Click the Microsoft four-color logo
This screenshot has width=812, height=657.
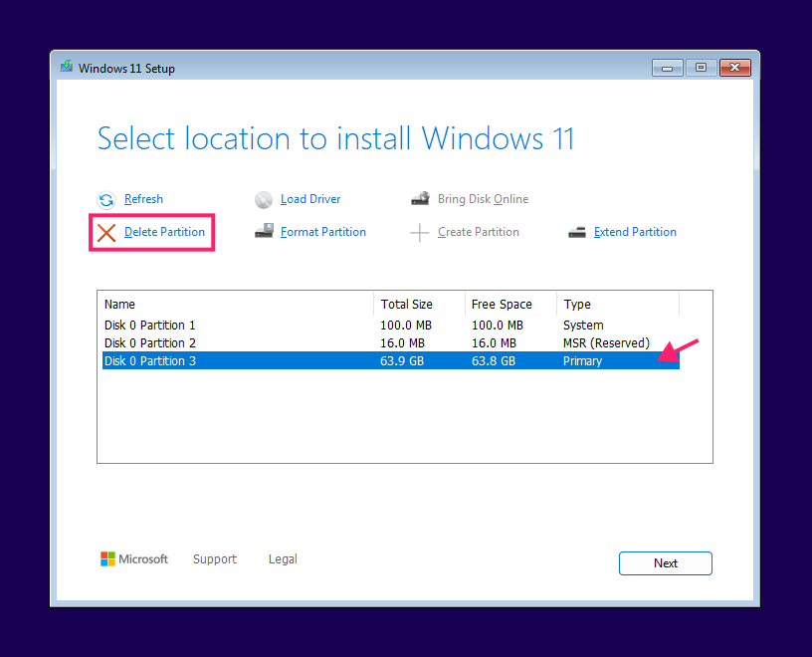107,559
